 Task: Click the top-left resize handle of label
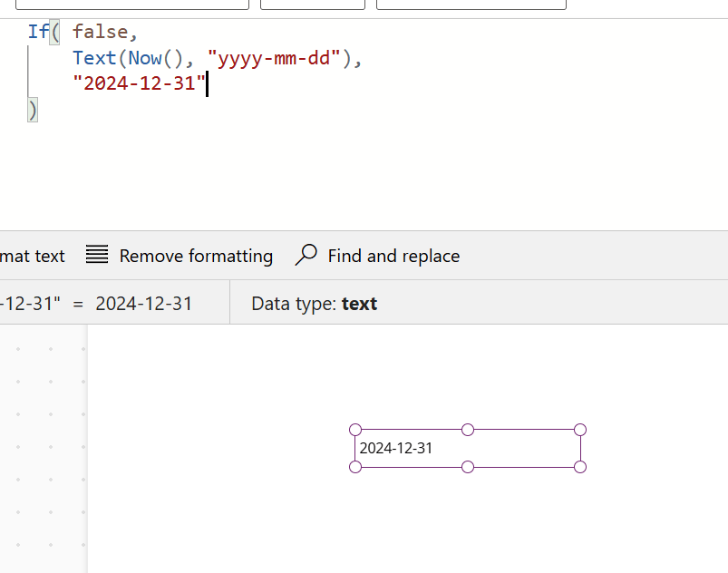click(x=355, y=430)
